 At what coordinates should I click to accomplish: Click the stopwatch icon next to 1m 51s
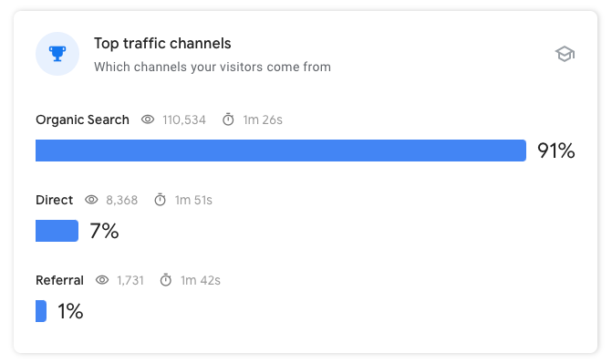pos(160,200)
